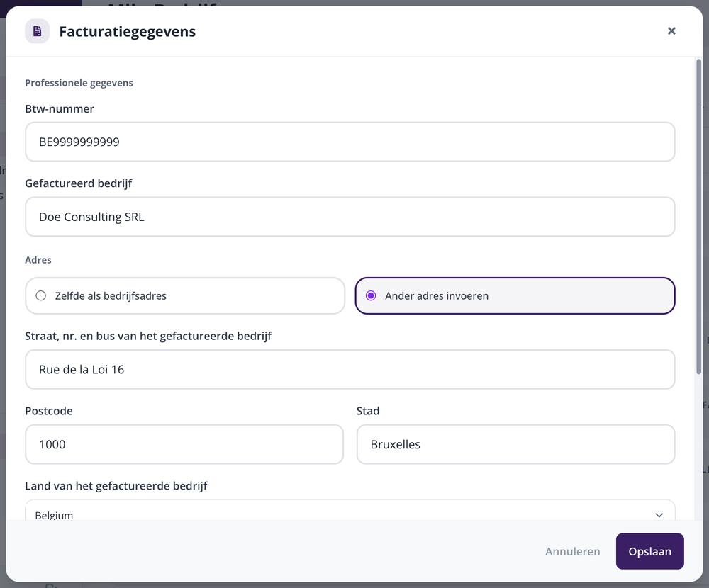Click the invoice document icon in header
The width and height of the screenshot is (709, 588).
(37, 31)
